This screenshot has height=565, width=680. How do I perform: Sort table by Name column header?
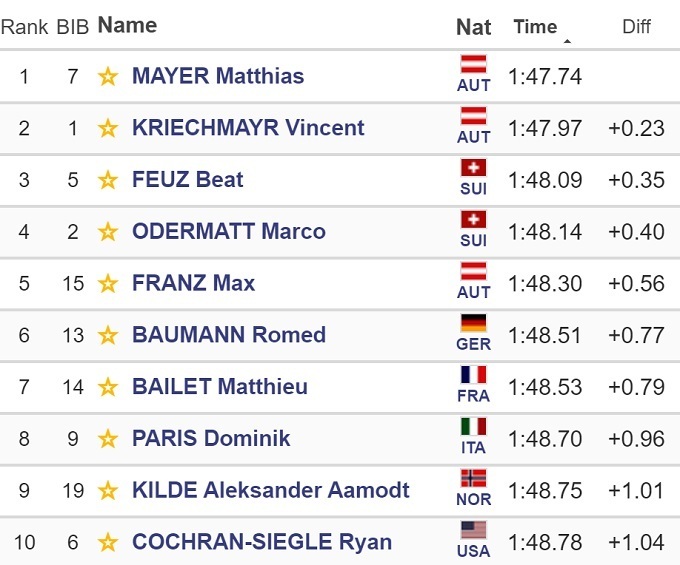127,26
